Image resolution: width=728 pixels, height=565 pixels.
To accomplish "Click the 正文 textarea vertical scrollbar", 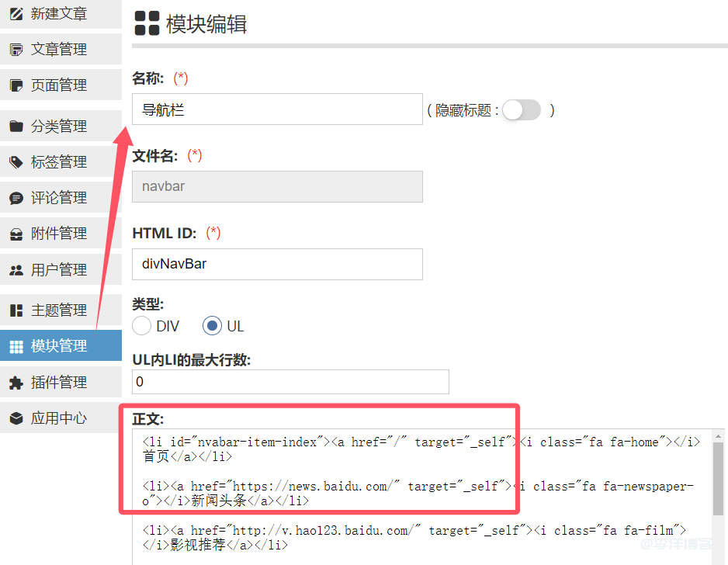I will (718, 481).
